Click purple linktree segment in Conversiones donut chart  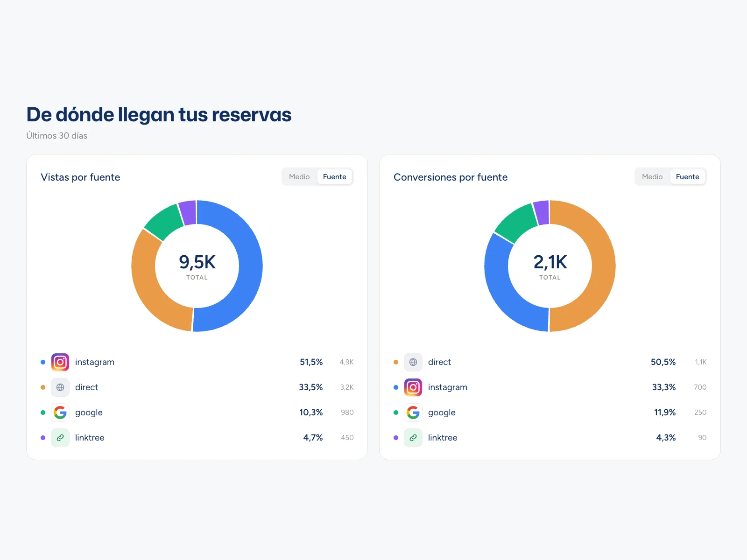542,213
